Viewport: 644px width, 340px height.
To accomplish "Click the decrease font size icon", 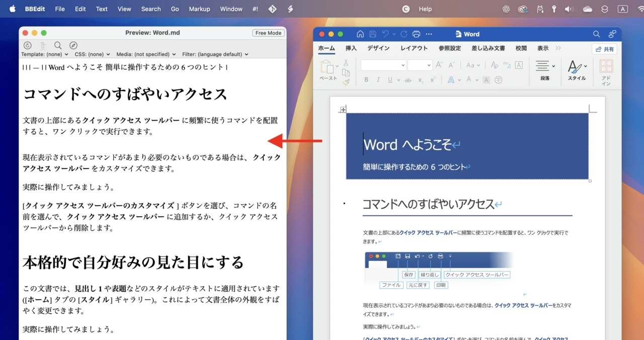I will pyautogui.click(x=452, y=65).
